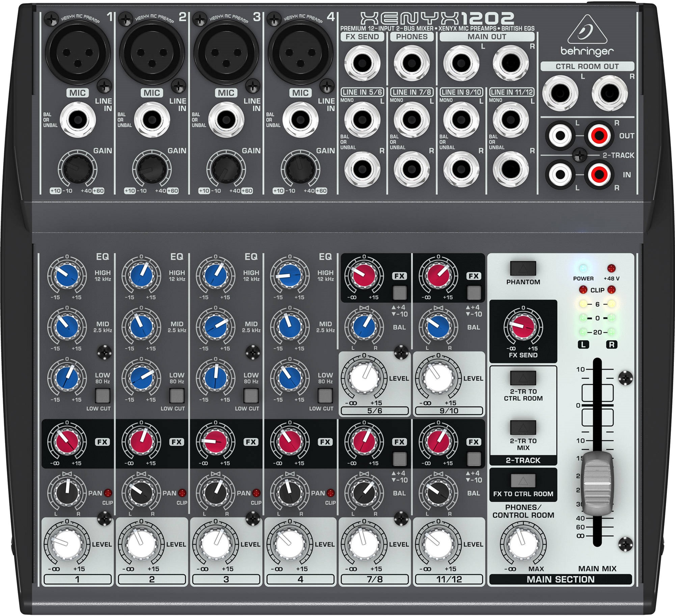Click the LINE IN 7/8 right jack
Screen dimensions: 675x616
pos(412,169)
